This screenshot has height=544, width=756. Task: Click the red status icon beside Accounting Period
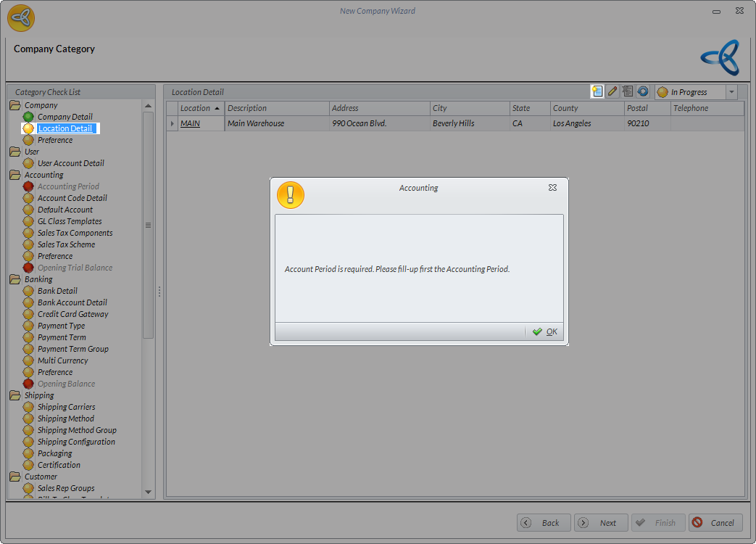[x=28, y=186]
